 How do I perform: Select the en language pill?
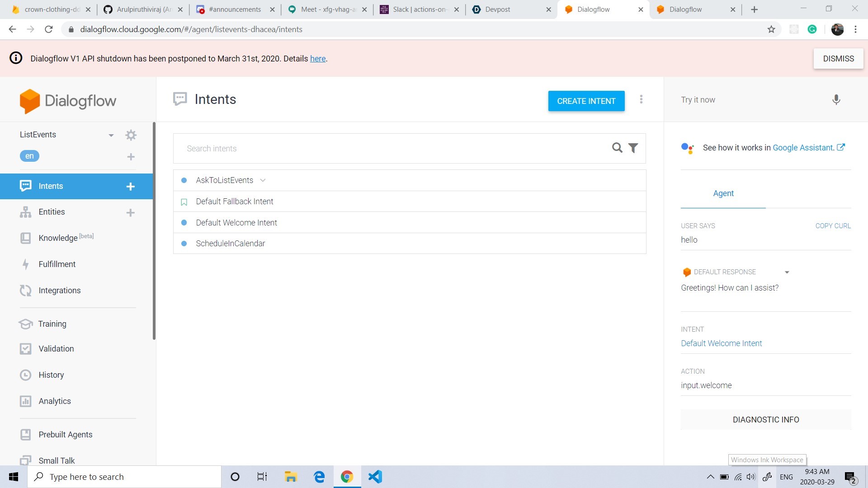29,156
